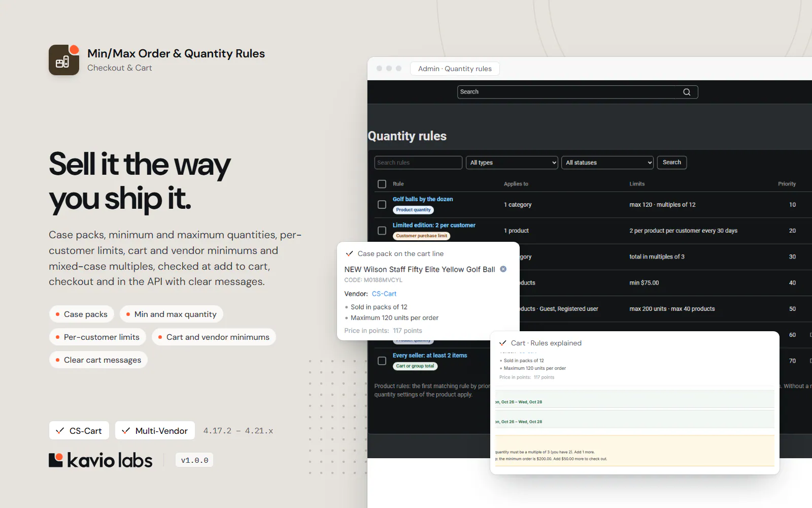Click the Product quantity tag
Screen dimensions: 812x508
tap(413, 210)
